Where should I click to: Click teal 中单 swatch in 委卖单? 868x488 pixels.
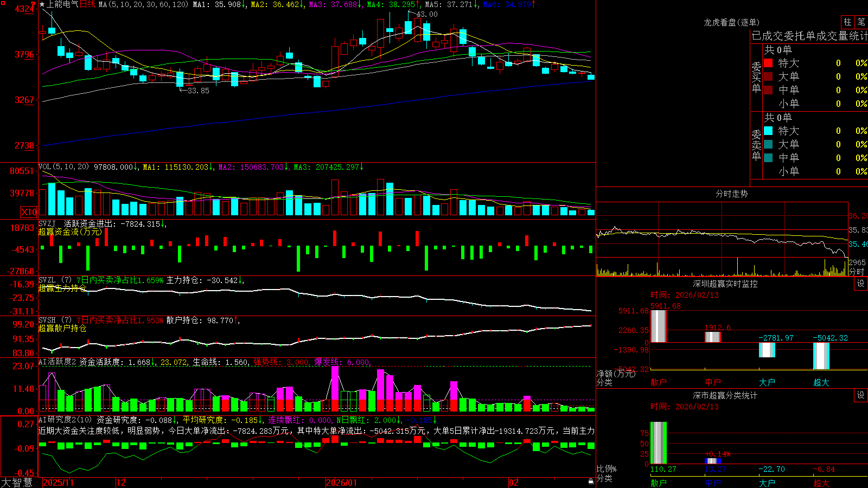click(768, 158)
